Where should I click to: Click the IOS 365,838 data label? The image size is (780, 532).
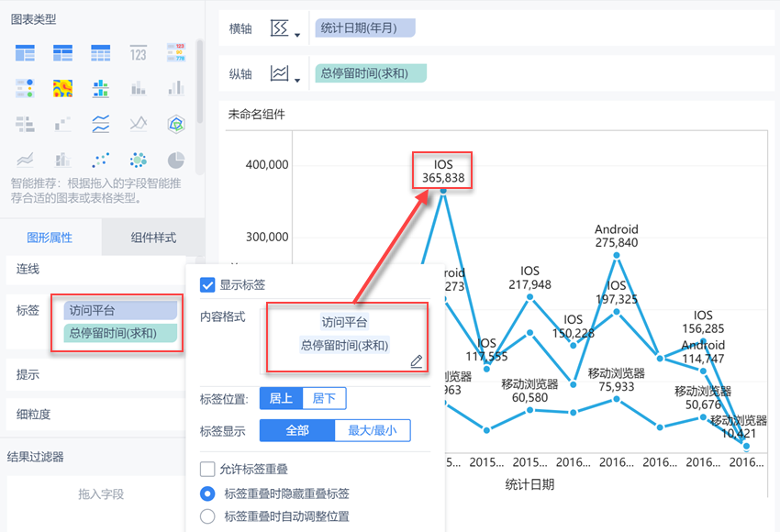click(443, 171)
